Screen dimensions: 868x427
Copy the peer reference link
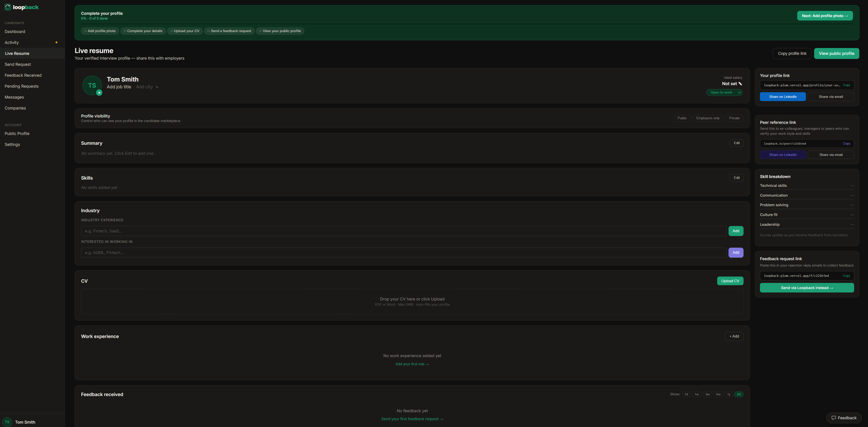point(846,143)
